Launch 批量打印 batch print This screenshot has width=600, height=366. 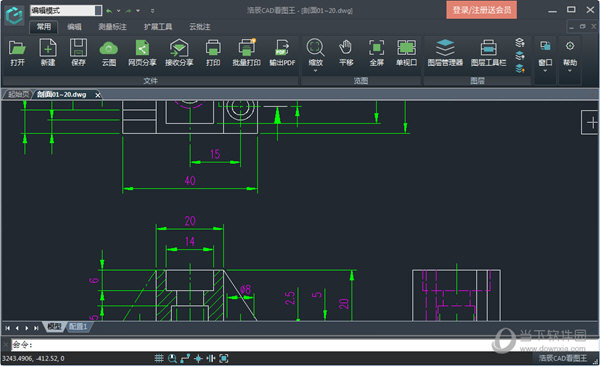246,52
